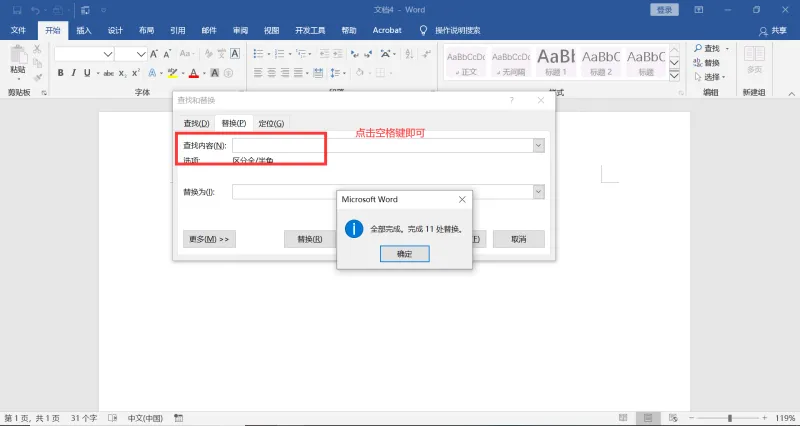Click the Character Shading icon
The width and height of the screenshot is (800, 426).
pyautogui.click(x=215, y=73)
